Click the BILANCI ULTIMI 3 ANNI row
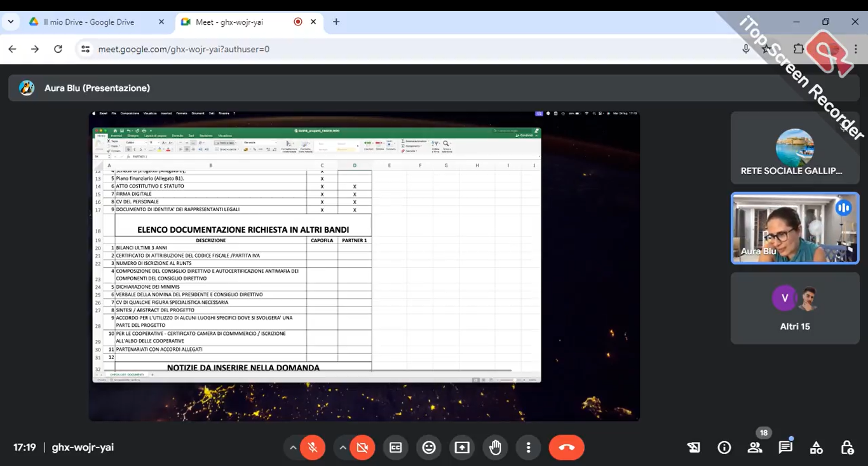 click(211, 248)
